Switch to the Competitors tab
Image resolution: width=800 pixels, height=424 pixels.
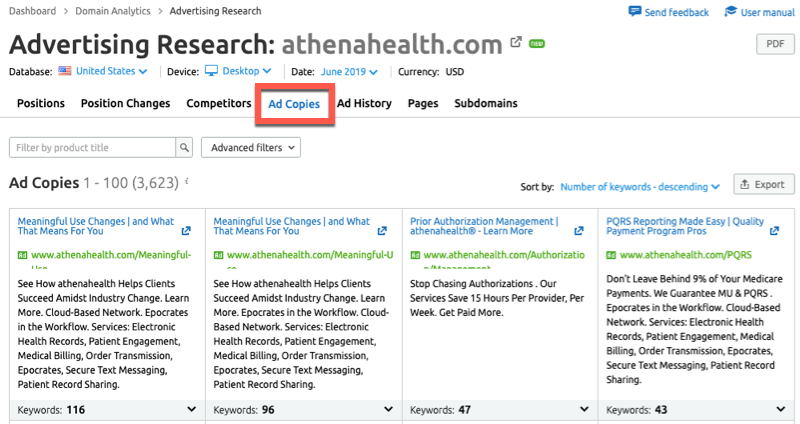(x=218, y=103)
